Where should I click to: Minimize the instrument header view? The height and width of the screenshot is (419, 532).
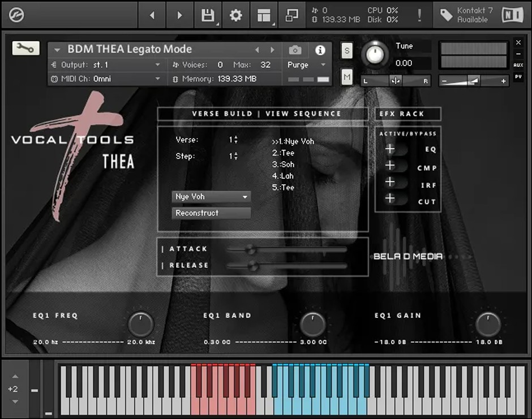(518, 54)
